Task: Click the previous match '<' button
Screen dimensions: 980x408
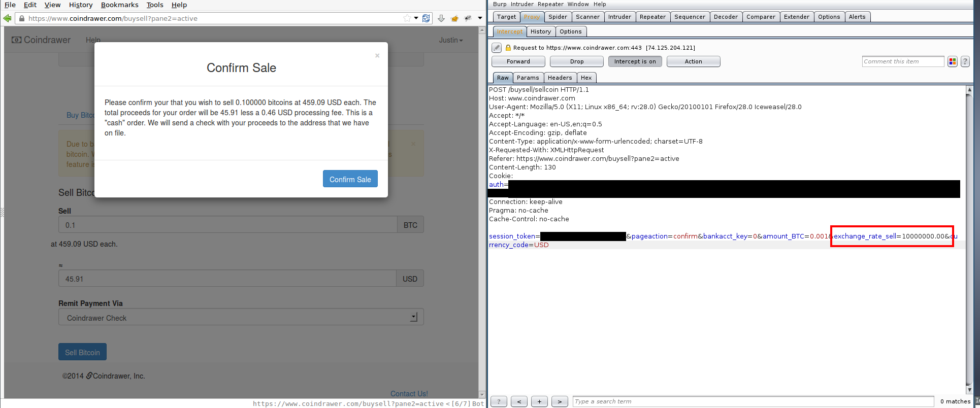Action: tap(519, 401)
